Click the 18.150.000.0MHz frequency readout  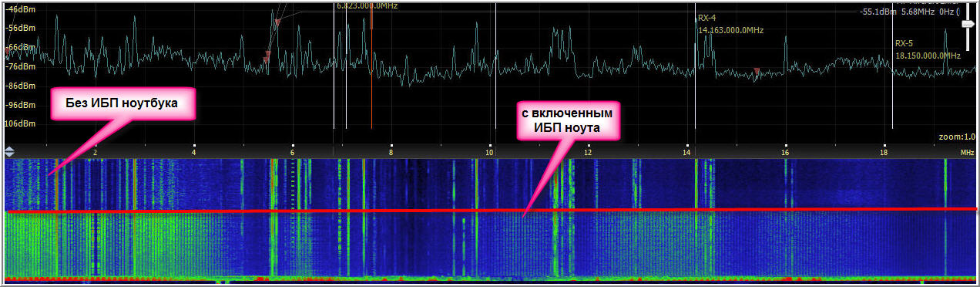point(928,56)
